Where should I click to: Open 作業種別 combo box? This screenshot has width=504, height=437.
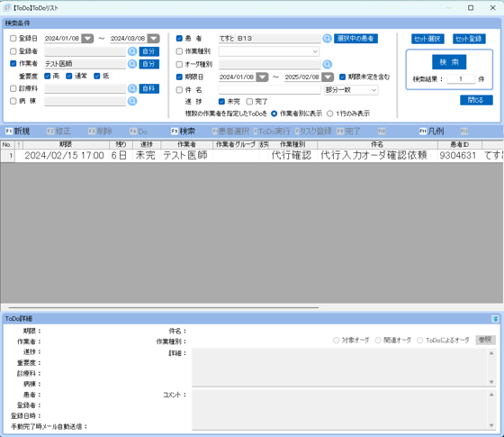click(269, 51)
